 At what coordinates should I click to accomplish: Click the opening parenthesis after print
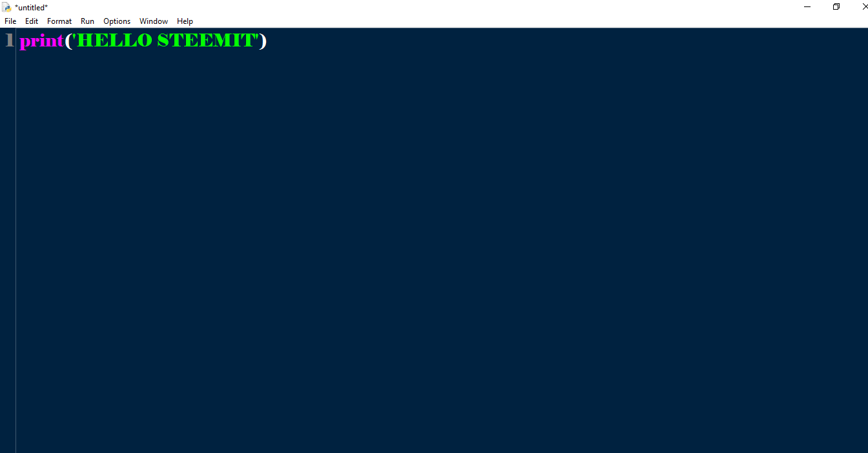[68, 41]
